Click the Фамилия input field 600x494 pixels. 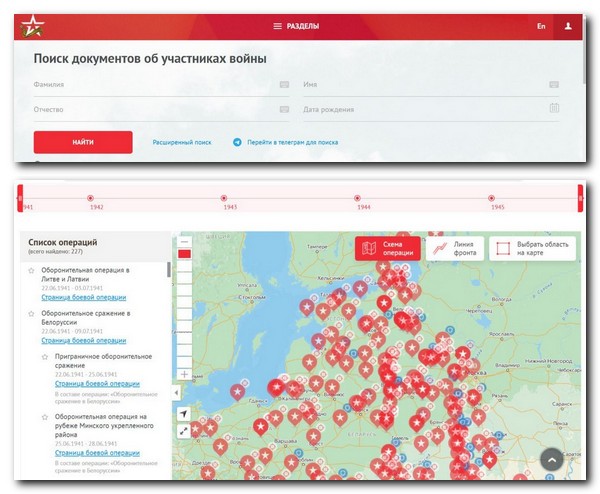click(155, 85)
